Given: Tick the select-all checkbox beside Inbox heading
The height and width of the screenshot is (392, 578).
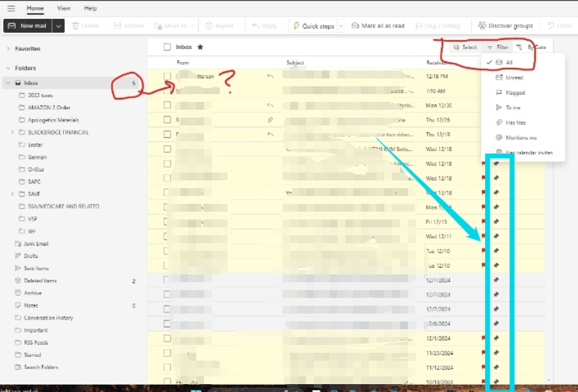Looking at the screenshot, I should click(x=167, y=47).
